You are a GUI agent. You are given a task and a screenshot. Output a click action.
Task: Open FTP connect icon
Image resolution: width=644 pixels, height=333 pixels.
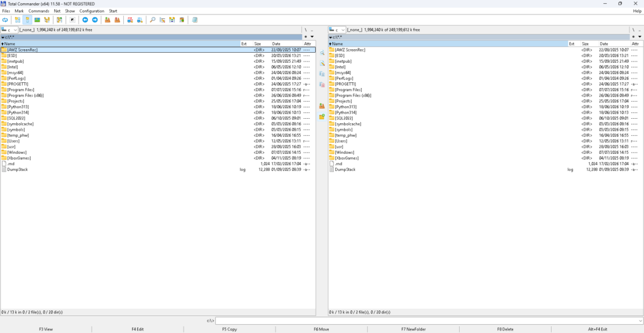tap(130, 19)
